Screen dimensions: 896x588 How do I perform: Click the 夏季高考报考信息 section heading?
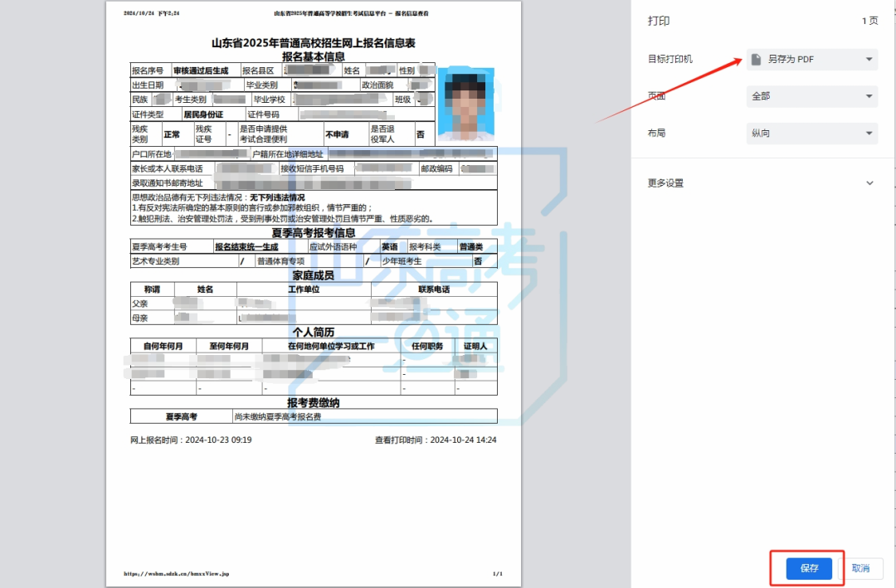(313, 233)
